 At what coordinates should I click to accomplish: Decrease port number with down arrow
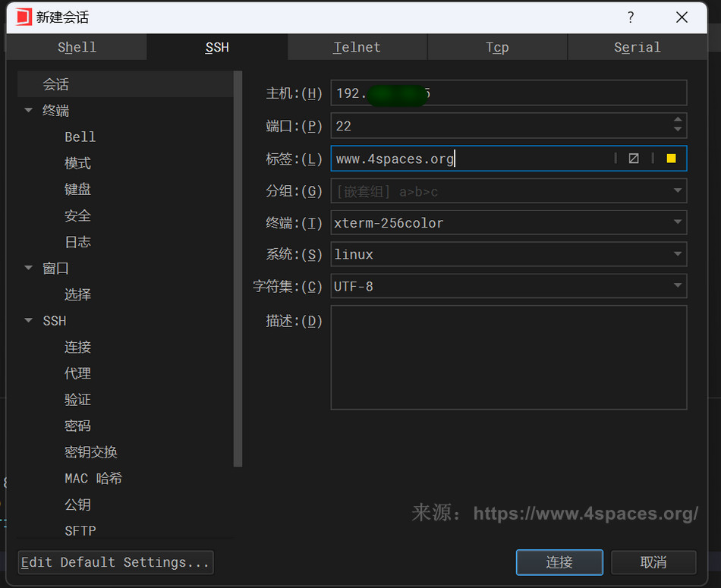tap(678, 130)
